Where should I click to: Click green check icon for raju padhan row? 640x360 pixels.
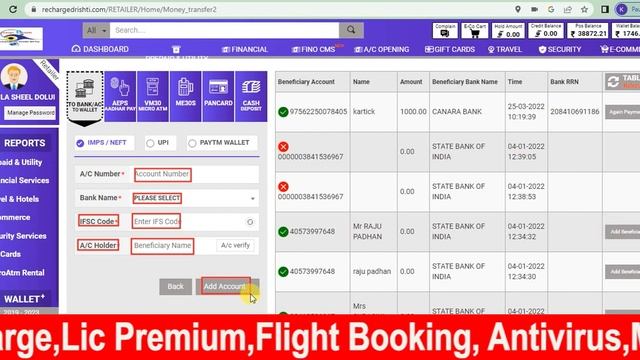pos(283,272)
